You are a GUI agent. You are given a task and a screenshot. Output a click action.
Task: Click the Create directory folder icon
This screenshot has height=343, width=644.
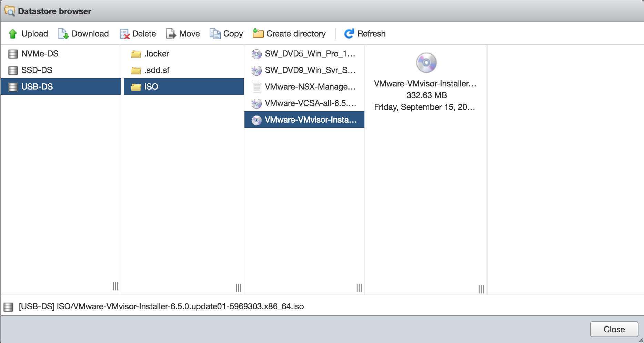pyautogui.click(x=258, y=33)
